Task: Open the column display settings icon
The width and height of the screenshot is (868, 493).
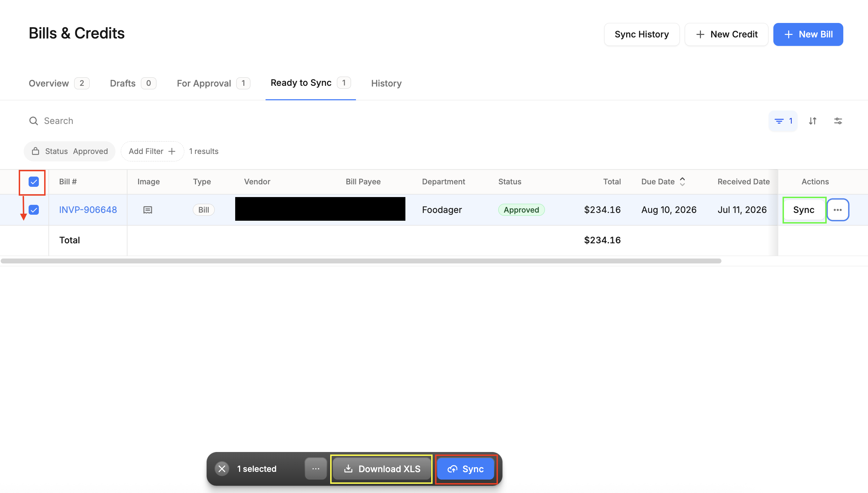Action: tap(838, 121)
